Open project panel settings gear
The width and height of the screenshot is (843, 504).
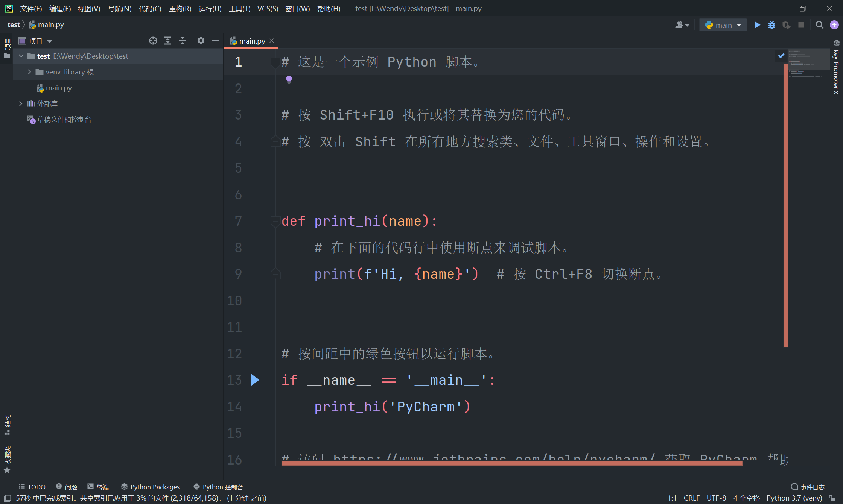201,41
